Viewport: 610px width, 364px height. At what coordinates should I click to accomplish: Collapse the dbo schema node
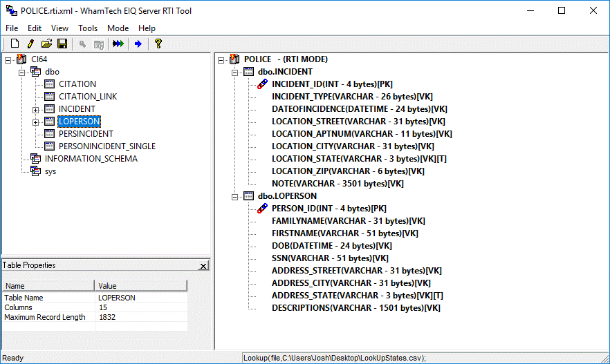pyautogui.click(x=22, y=73)
